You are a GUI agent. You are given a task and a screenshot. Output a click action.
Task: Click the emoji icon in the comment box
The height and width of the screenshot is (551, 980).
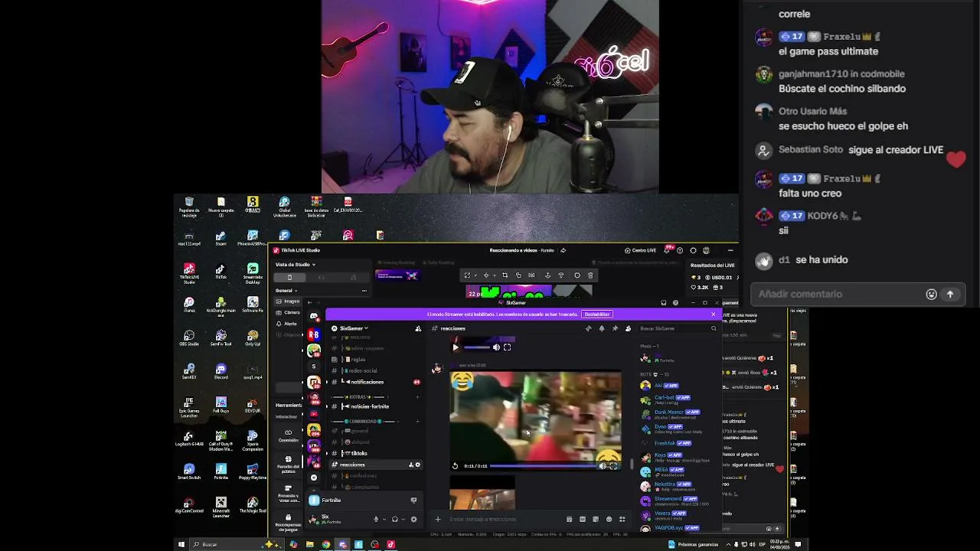tap(931, 295)
